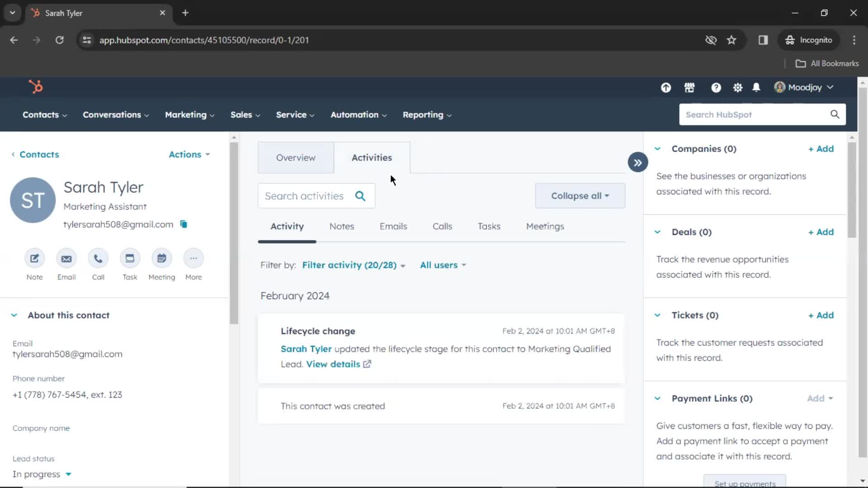Go back to Contacts list link
The width and height of the screenshot is (868, 488).
(x=35, y=155)
